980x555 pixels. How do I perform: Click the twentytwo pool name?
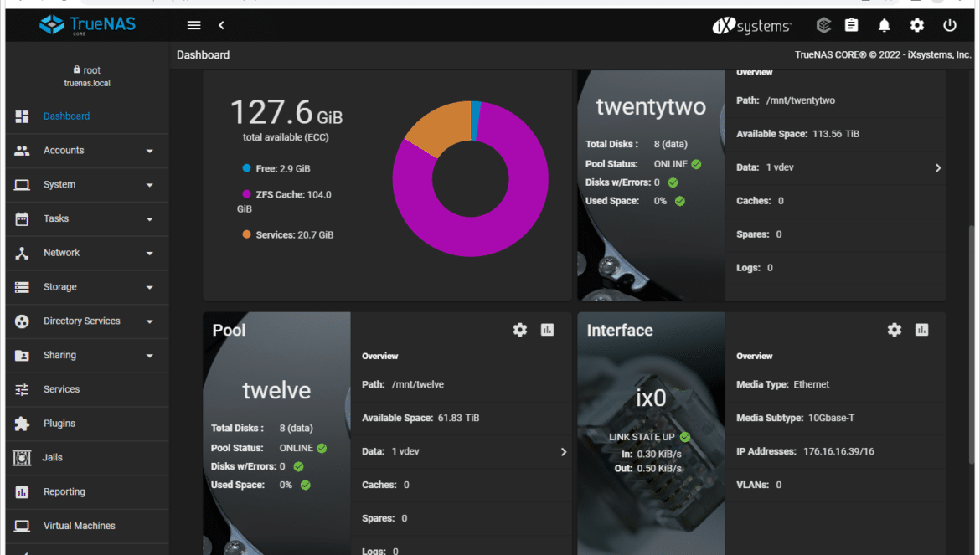(651, 107)
